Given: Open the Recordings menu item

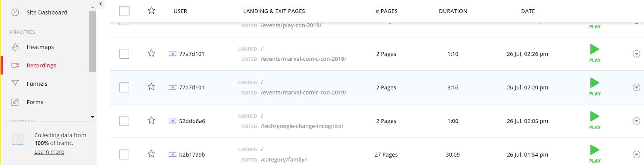Looking at the screenshot, I should coord(41,65).
